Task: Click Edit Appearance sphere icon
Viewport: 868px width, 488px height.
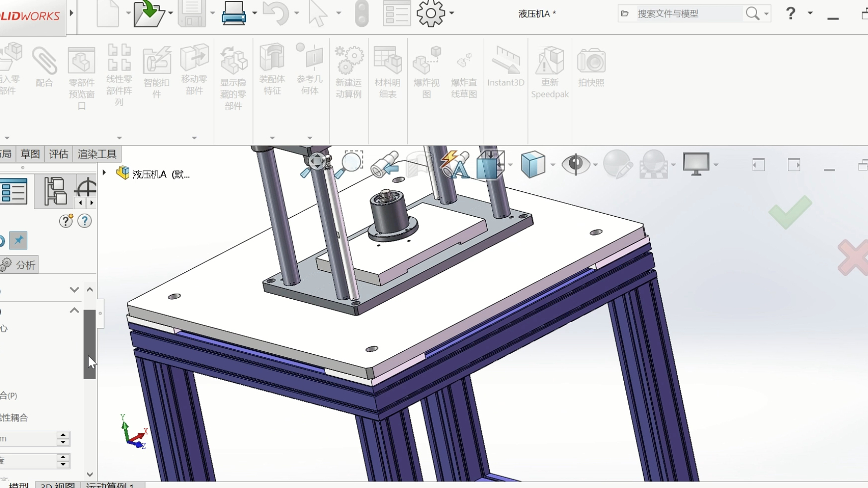Action: pyautogui.click(x=617, y=164)
